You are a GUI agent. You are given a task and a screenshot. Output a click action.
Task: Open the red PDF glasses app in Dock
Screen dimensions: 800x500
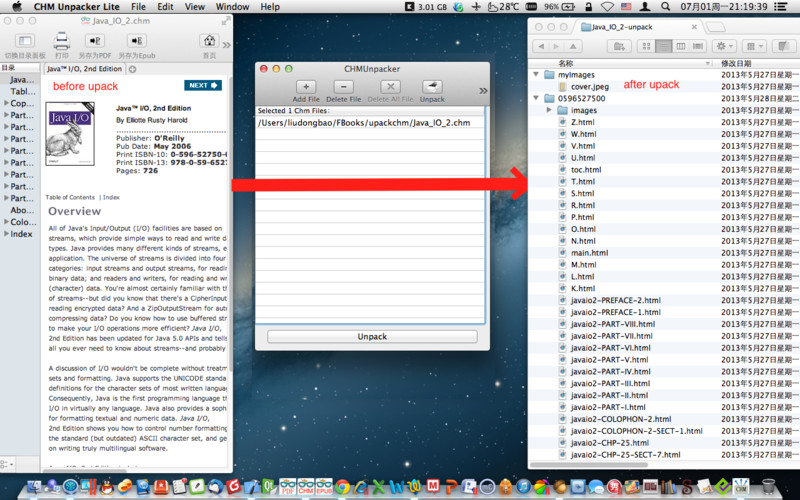coord(287,487)
